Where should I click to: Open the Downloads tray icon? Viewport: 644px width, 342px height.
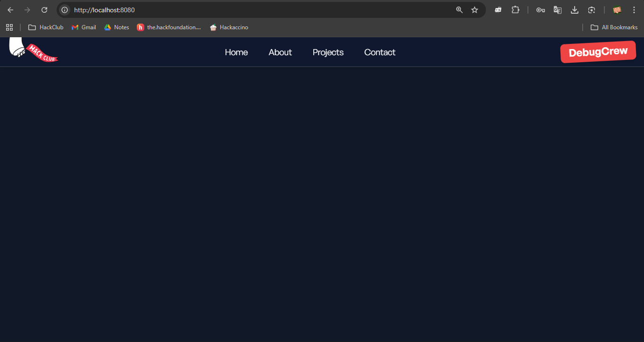tap(575, 10)
